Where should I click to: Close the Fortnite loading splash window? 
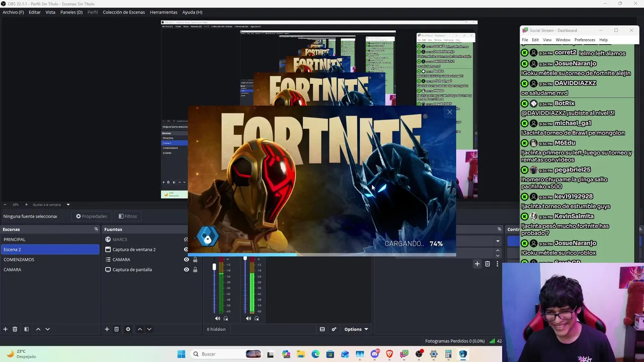(x=450, y=112)
